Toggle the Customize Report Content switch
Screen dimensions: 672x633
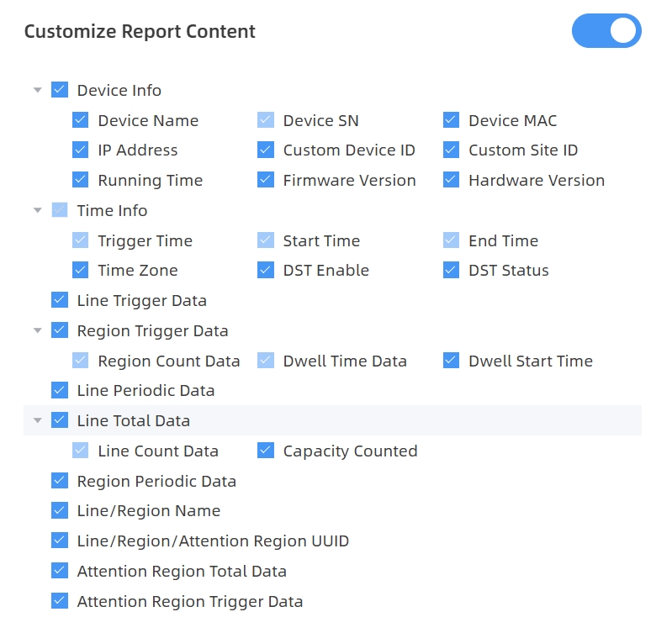[606, 31]
